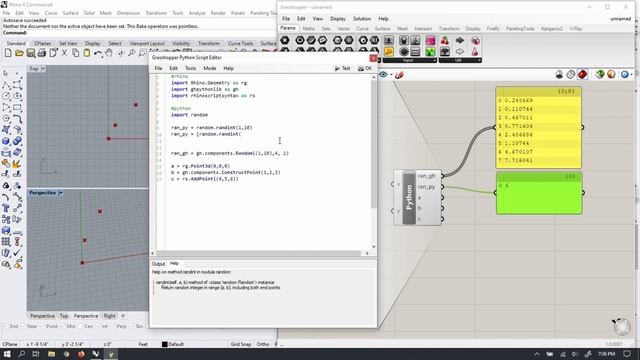
Task: Switch to the Right viewport tab
Action: pyautogui.click(x=109, y=316)
